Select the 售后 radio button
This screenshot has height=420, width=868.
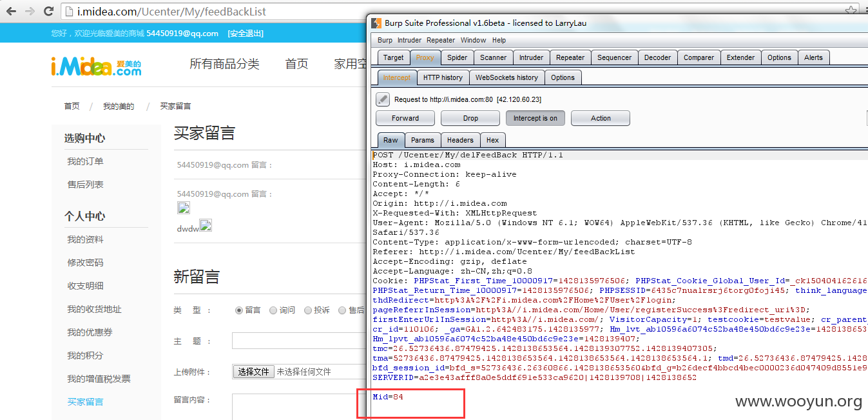click(x=343, y=310)
